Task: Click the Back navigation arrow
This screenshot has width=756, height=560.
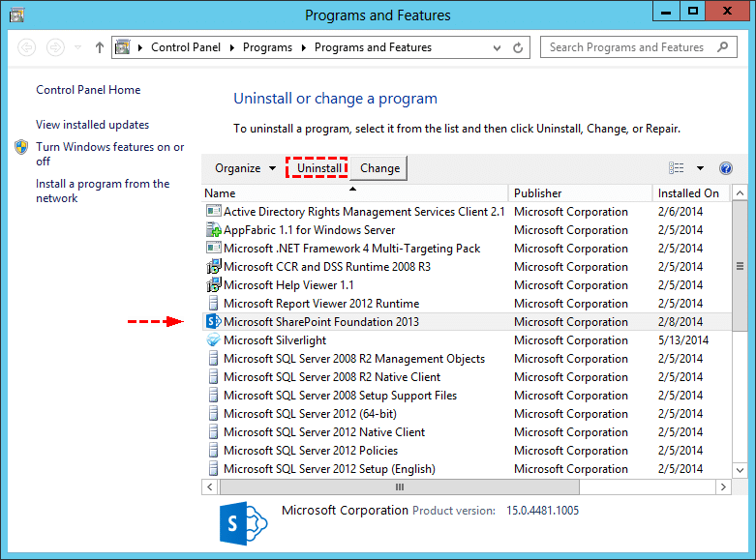Action: pyautogui.click(x=26, y=47)
